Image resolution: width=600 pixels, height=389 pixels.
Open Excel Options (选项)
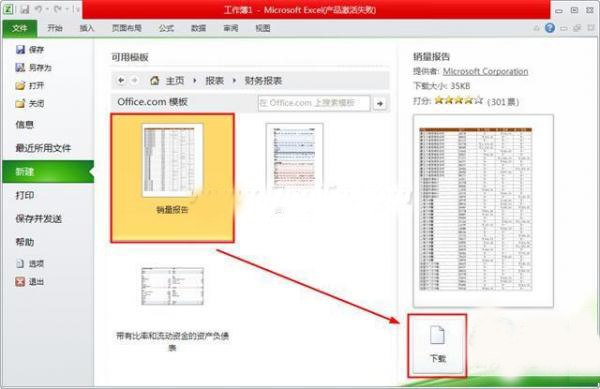click(x=30, y=264)
